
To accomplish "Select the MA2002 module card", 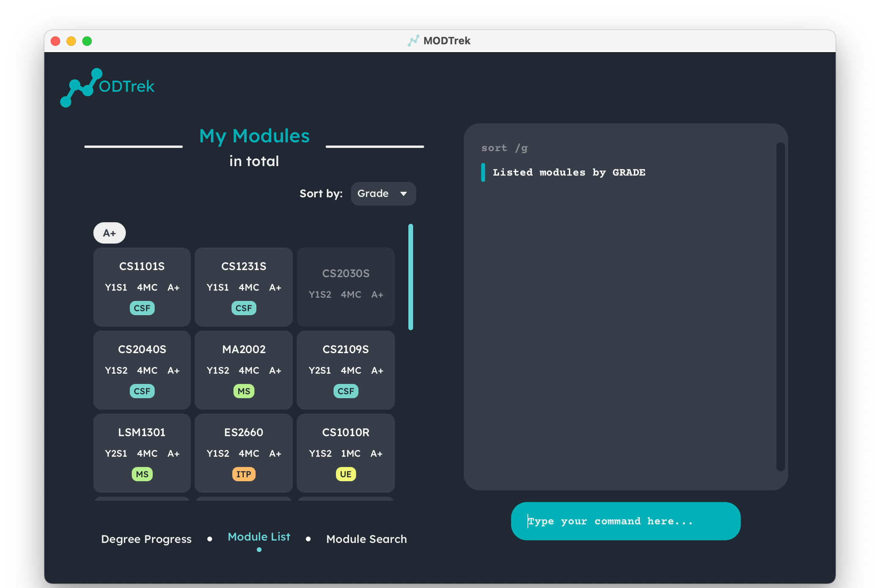I will click(x=244, y=370).
